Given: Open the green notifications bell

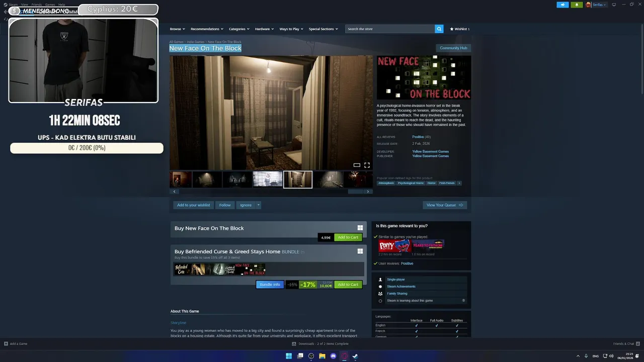Looking at the screenshot, I should pyautogui.click(x=577, y=5).
